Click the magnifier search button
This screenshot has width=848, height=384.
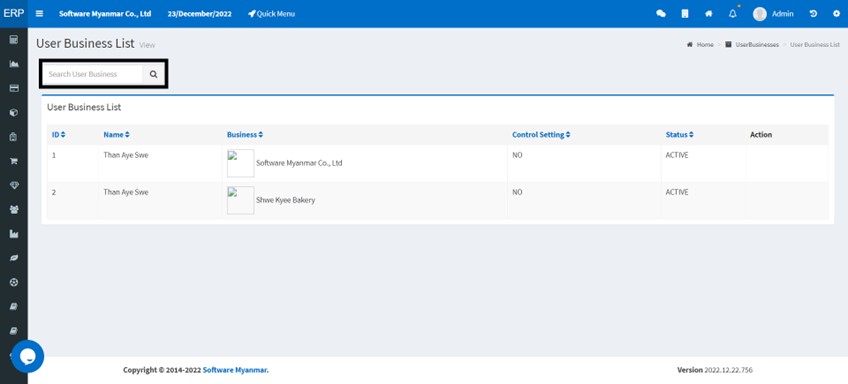click(154, 74)
